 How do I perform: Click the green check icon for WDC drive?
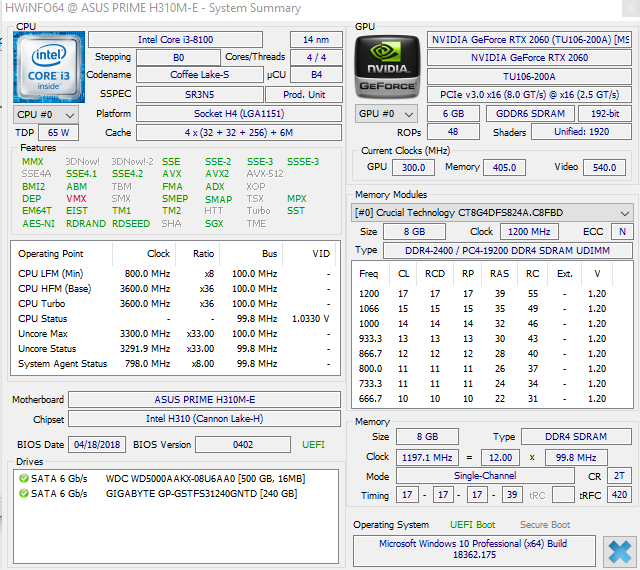(x=24, y=478)
